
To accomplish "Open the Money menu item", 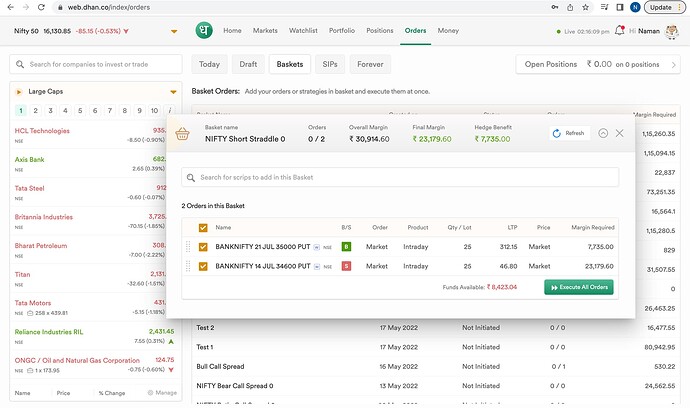I will (448, 30).
